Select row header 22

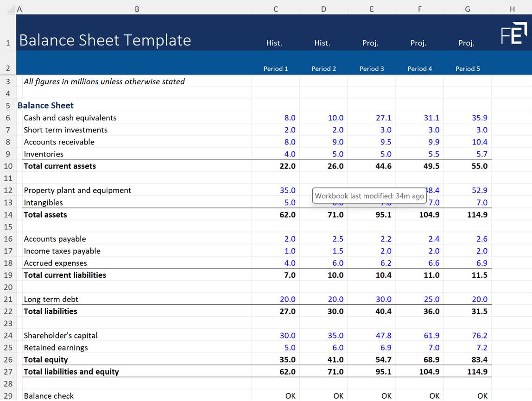click(8, 311)
